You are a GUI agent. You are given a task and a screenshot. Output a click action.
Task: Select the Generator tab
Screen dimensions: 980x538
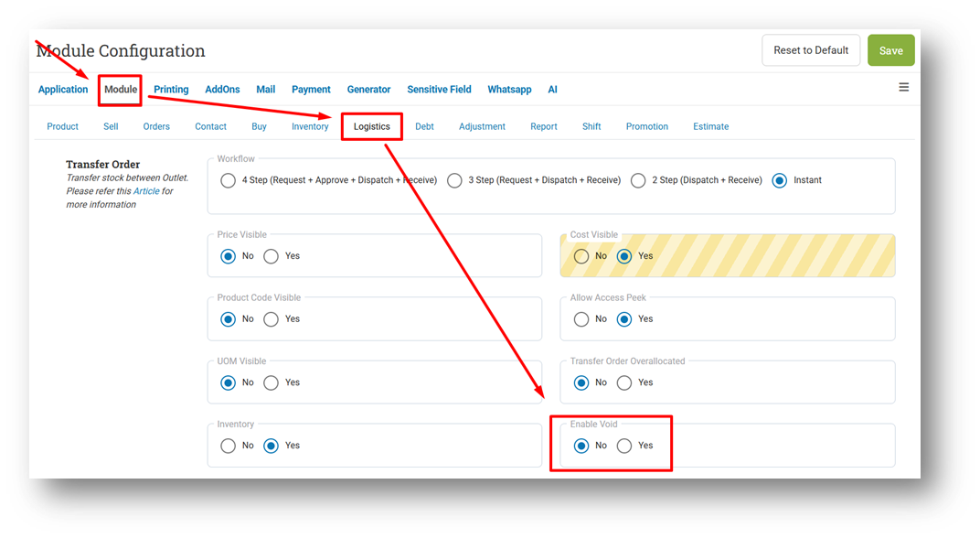pos(368,90)
